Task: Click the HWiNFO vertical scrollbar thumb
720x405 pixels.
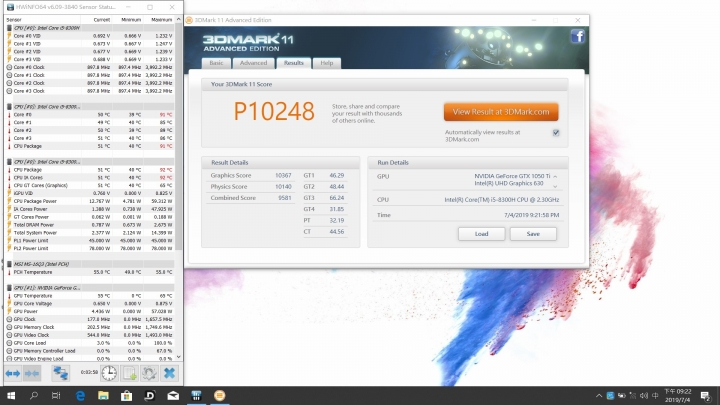Action: point(179,135)
